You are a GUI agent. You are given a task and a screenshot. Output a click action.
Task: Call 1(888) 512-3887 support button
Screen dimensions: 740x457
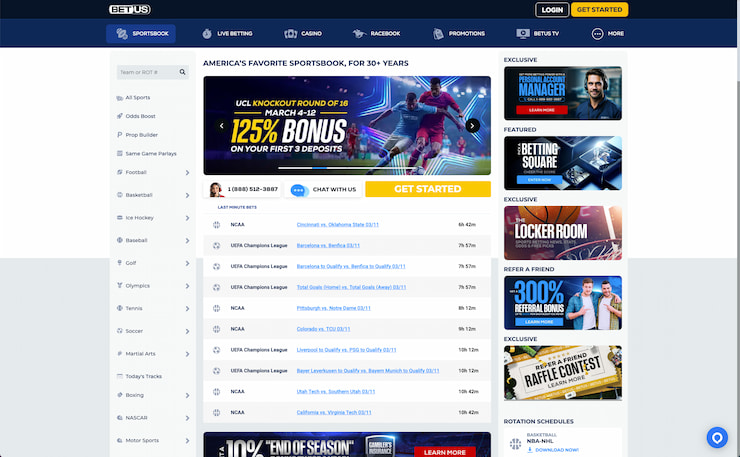244,189
